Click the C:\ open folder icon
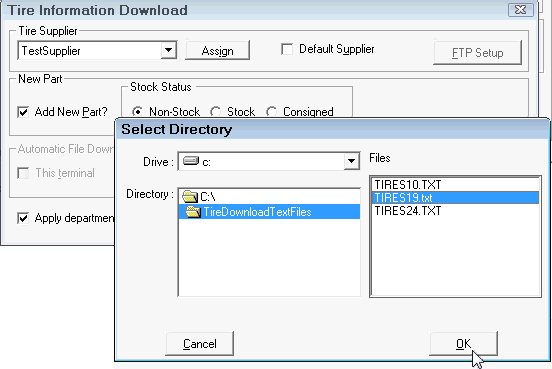The height and width of the screenshot is (369, 552). (x=190, y=196)
